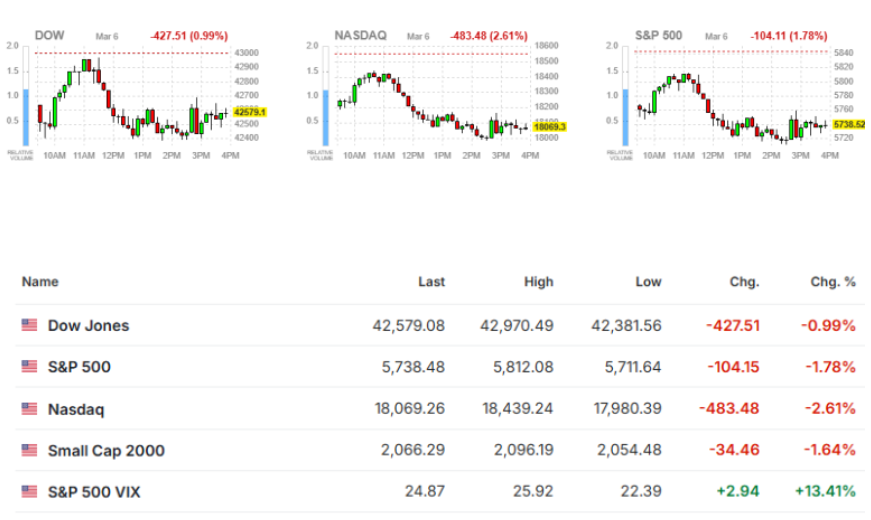Sort table by Chg. % column header
The image size is (871, 520).
tap(833, 282)
